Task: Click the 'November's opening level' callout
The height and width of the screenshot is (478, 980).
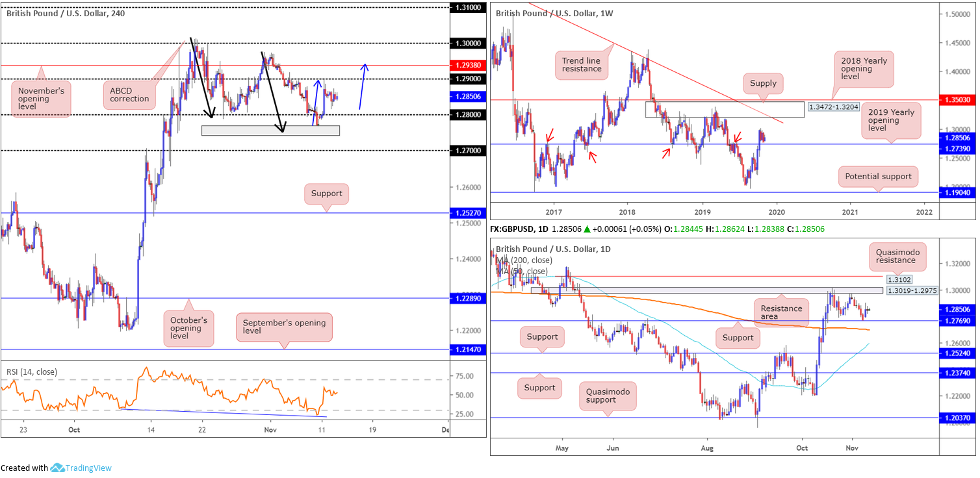Action: click(40, 98)
